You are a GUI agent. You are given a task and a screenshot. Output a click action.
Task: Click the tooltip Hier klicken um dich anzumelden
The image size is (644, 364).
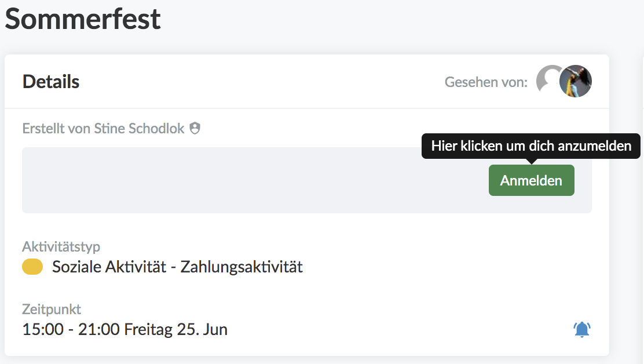[531, 146]
